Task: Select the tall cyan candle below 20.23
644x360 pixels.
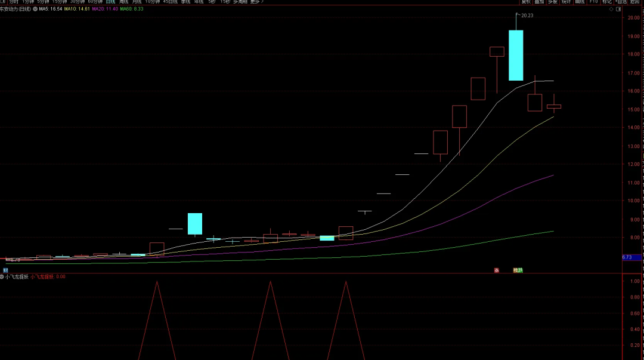Action: (516, 55)
